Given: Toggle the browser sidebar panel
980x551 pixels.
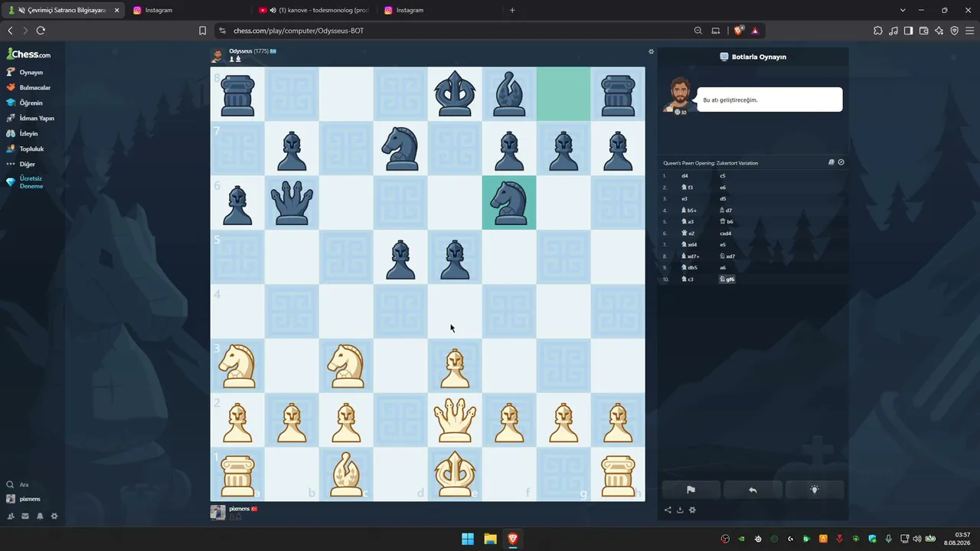Looking at the screenshot, I should tap(908, 31).
